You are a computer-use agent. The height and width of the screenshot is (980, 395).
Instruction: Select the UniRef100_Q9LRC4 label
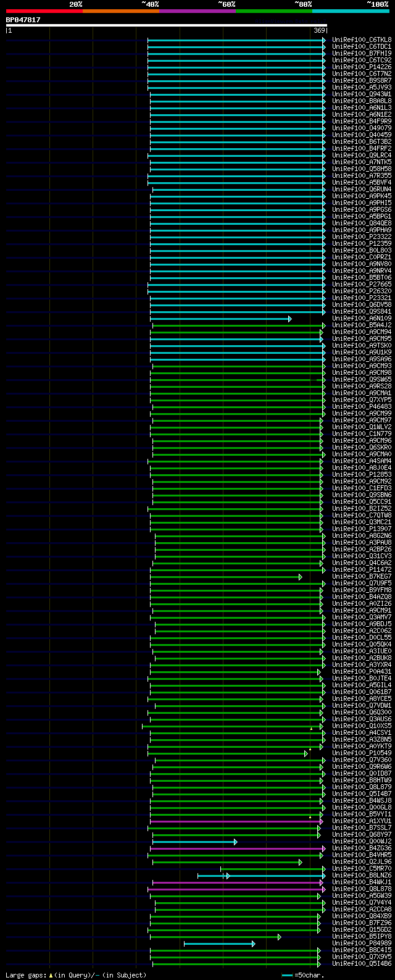point(362,156)
